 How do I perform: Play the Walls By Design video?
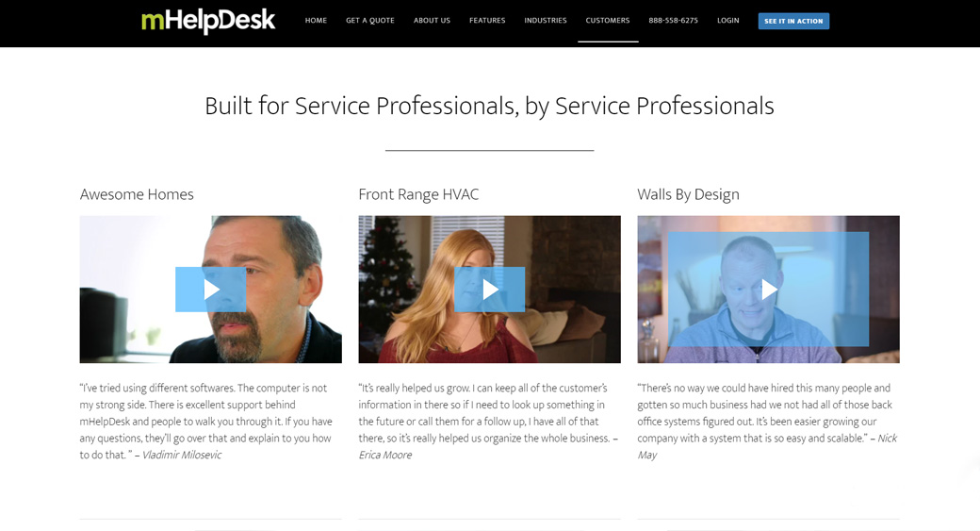769,290
